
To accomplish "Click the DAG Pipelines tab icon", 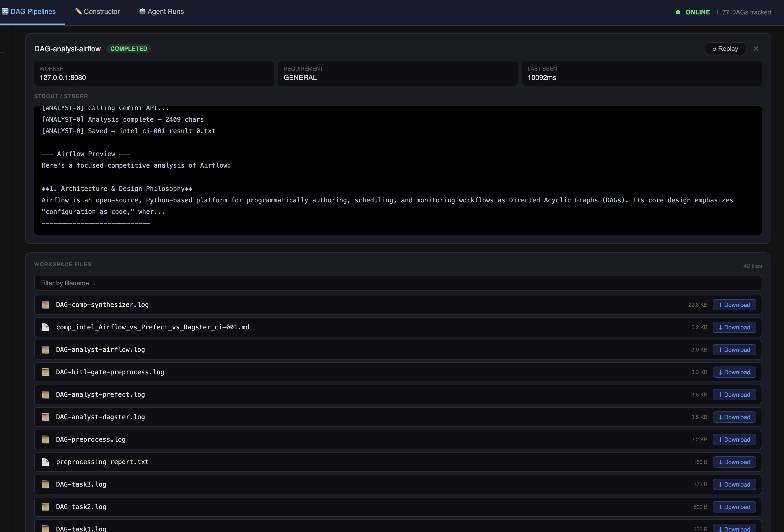I will click(5, 11).
